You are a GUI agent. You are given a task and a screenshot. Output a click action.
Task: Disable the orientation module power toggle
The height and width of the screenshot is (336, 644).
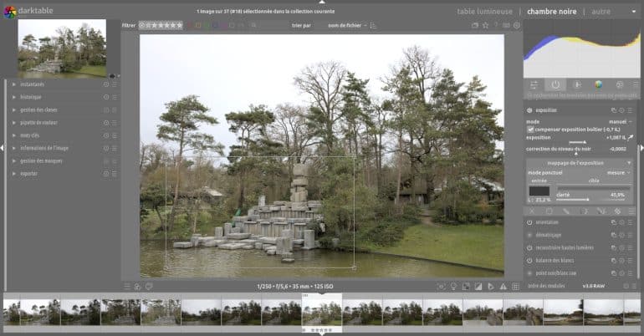[530, 223]
